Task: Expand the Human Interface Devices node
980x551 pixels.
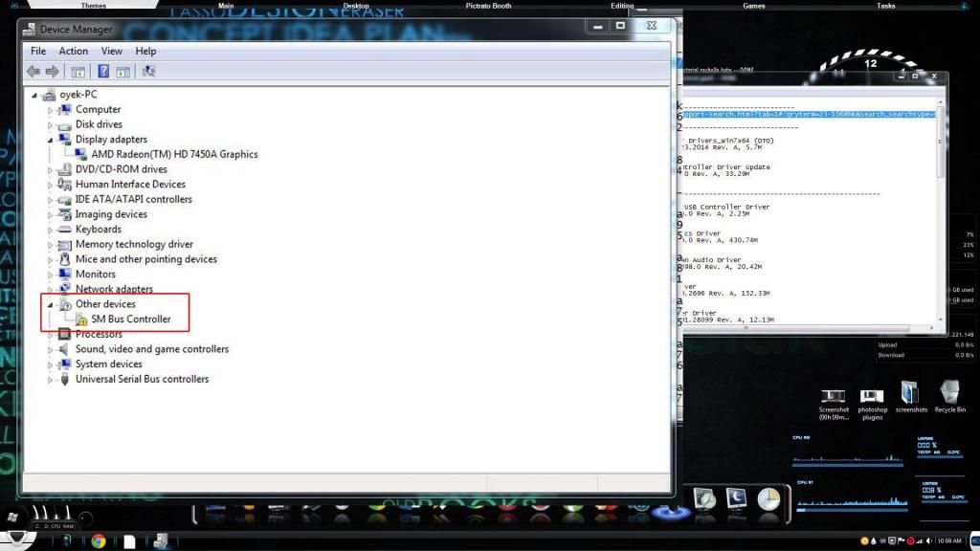Action: point(51,185)
